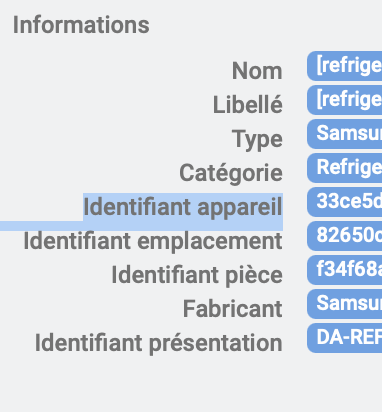Click the Refrige badge next to Catégorie

[345, 168]
